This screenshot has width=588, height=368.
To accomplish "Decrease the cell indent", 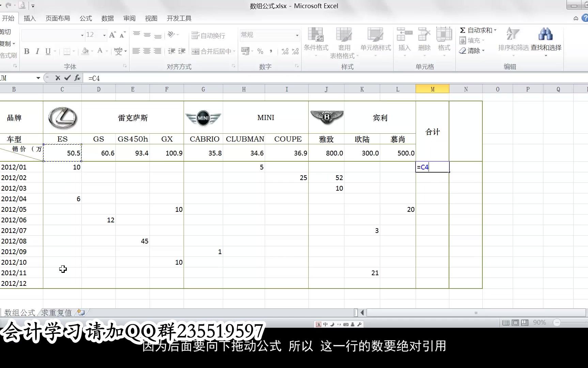I will [x=172, y=51].
